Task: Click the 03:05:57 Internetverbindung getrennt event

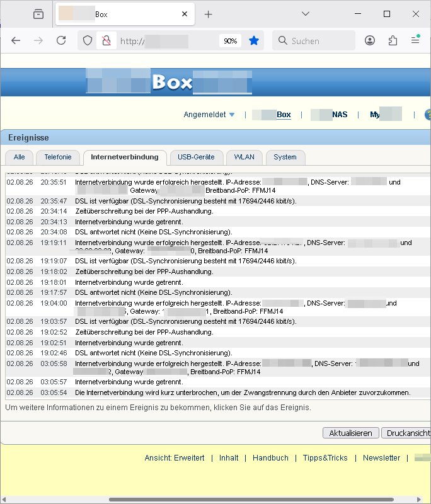Action: coord(217,382)
